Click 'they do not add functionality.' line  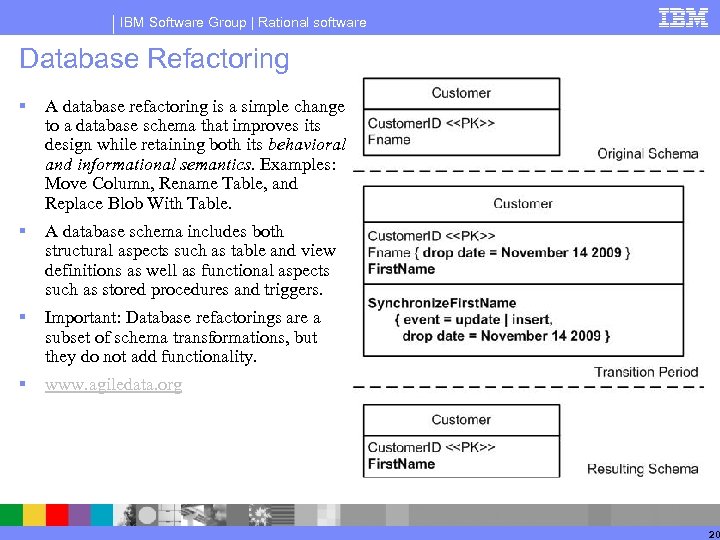(150, 357)
